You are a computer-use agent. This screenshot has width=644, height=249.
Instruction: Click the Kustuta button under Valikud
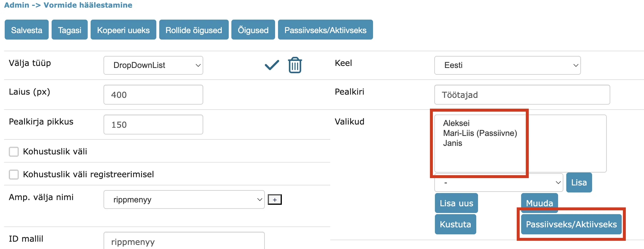[x=455, y=224]
